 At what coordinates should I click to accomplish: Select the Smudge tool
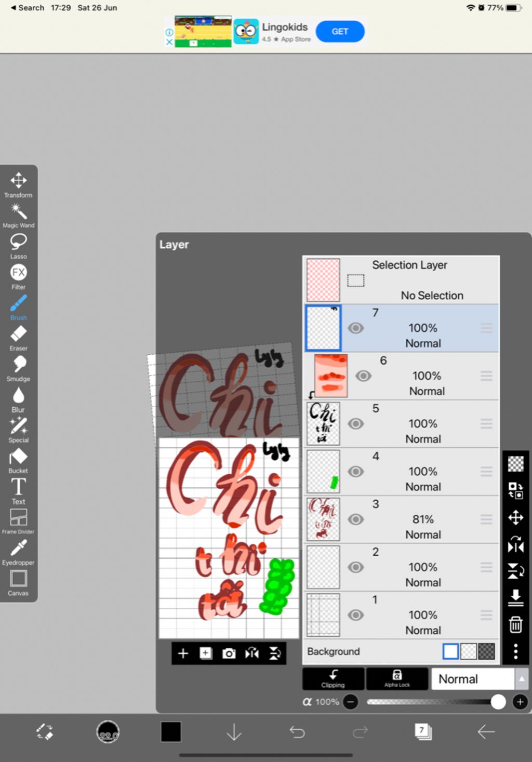[x=18, y=369]
